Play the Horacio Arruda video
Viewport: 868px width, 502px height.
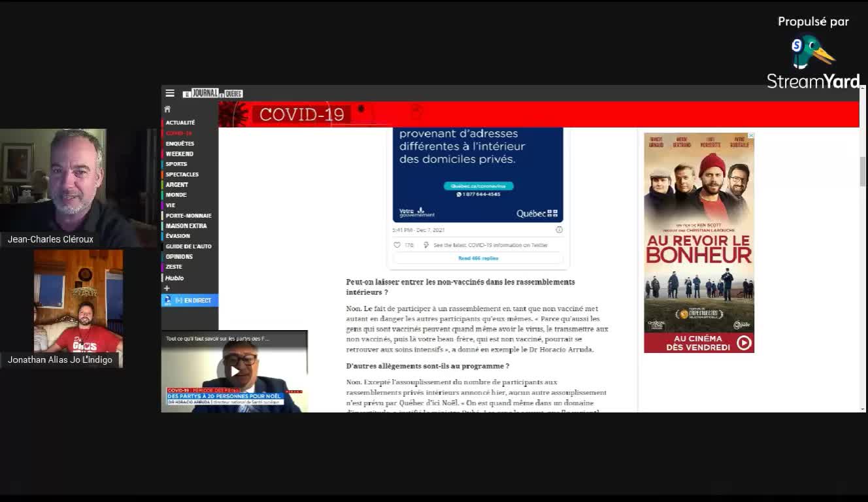[x=235, y=371]
